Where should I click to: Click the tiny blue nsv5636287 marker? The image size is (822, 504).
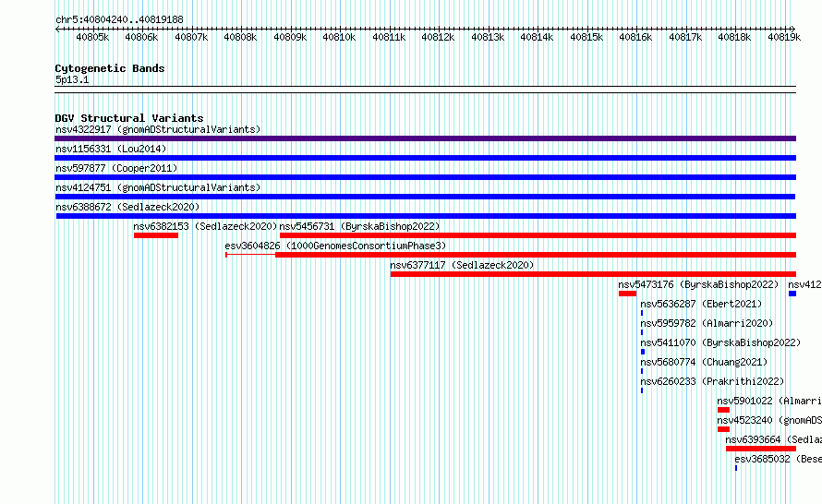click(x=642, y=313)
